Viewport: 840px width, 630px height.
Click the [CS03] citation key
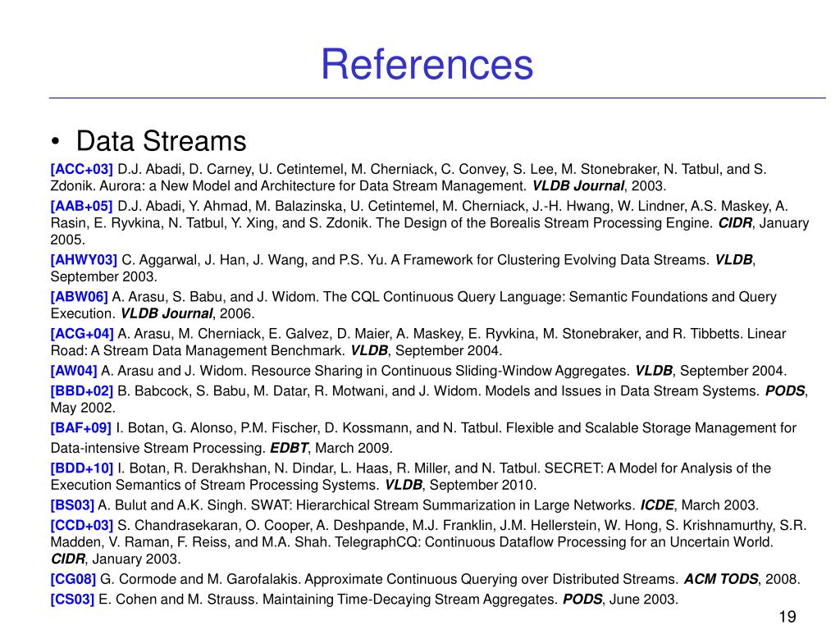tap(72, 599)
